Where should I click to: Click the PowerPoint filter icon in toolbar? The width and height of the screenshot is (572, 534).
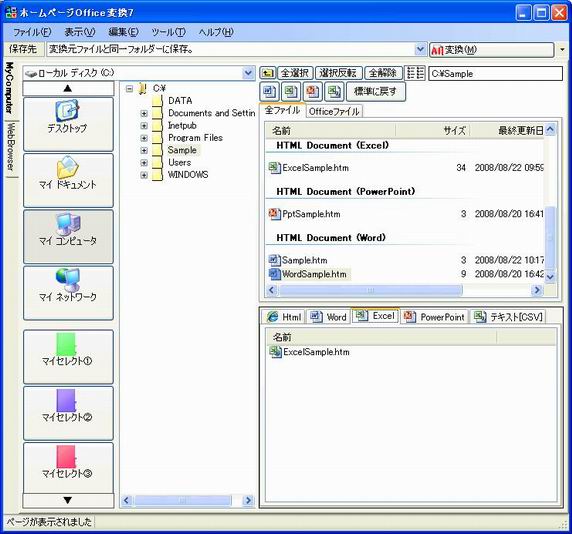click(312, 91)
